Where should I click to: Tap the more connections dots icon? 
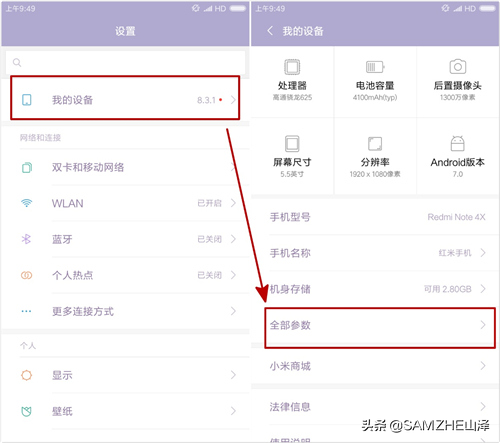(26, 311)
